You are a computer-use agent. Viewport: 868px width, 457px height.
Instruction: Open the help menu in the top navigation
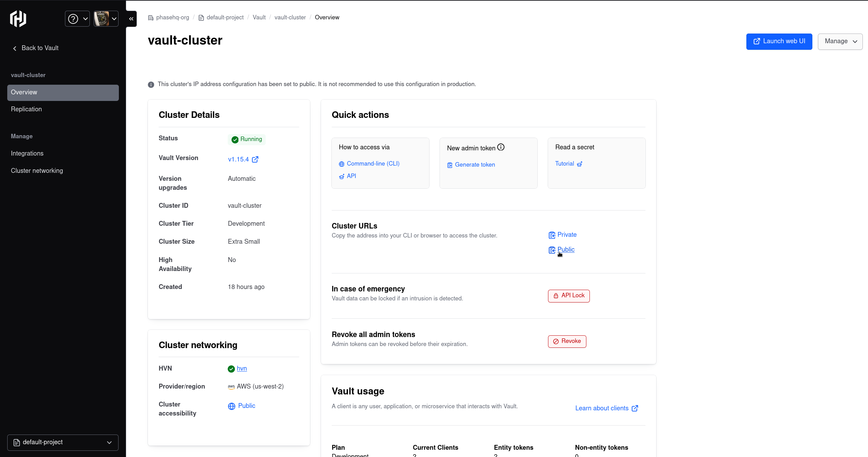click(x=77, y=19)
